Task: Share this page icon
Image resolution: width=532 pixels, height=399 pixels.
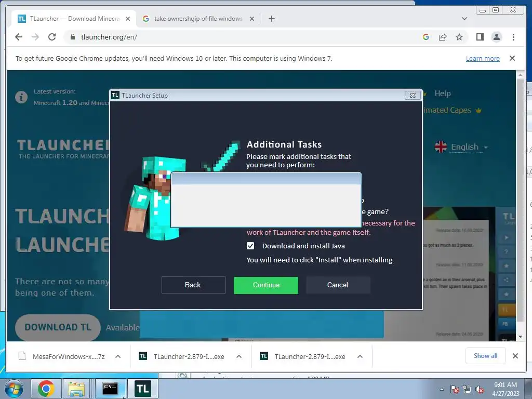Action: [x=443, y=37]
